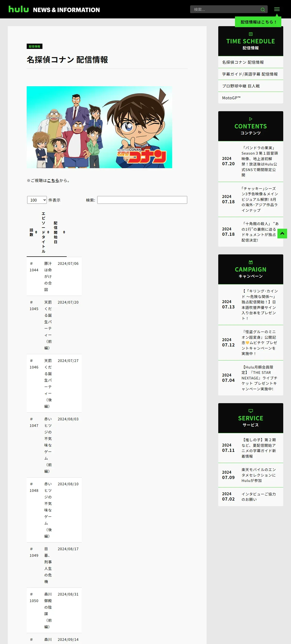This screenshot has width=291, height=644.
Task: Click the 名探偵コナン 配信情報 page heading
Action: tap(67, 60)
